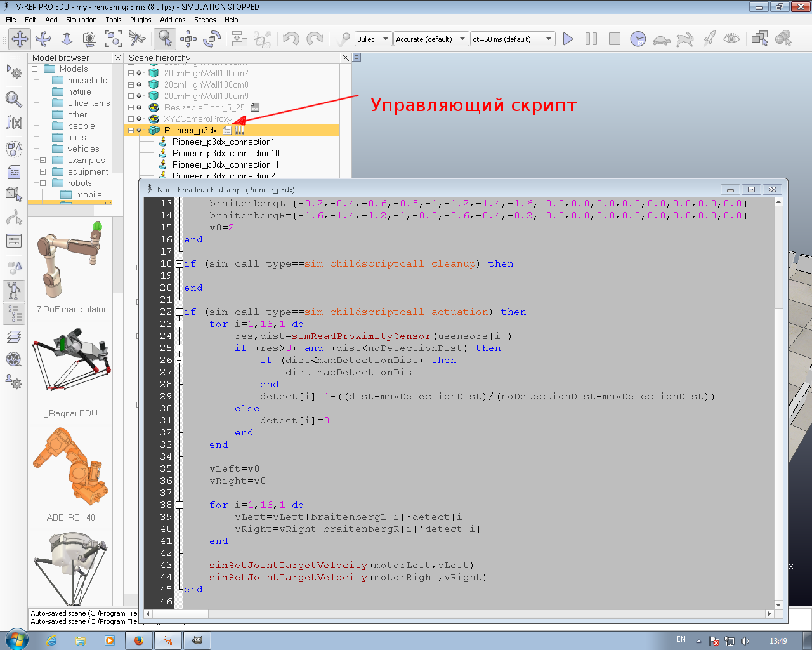Toggle the scene hierarchy tree icon
Screen dimensions: 812x650
click(x=14, y=314)
